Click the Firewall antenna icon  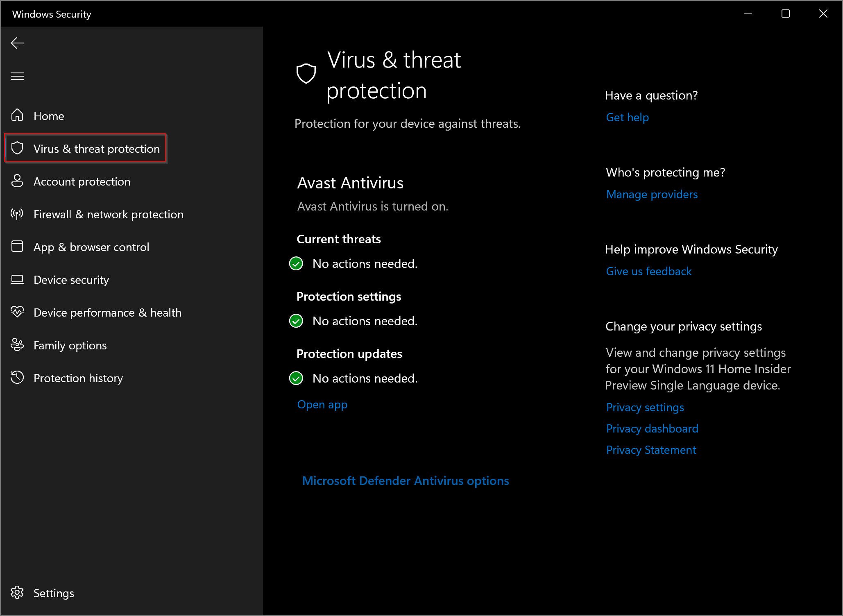(x=17, y=213)
